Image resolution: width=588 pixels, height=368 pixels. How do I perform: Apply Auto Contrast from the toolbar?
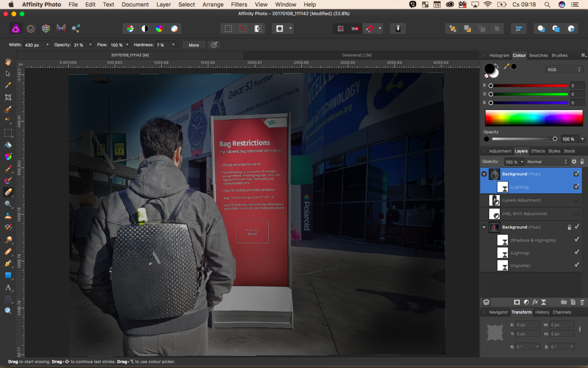click(x=145, y=29)
